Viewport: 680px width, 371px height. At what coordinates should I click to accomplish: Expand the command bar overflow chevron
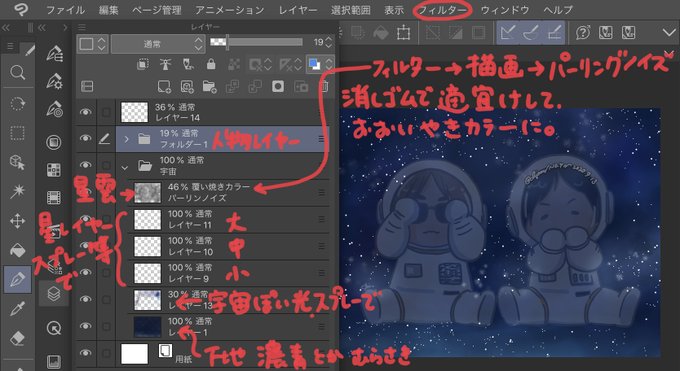(670, 32)
